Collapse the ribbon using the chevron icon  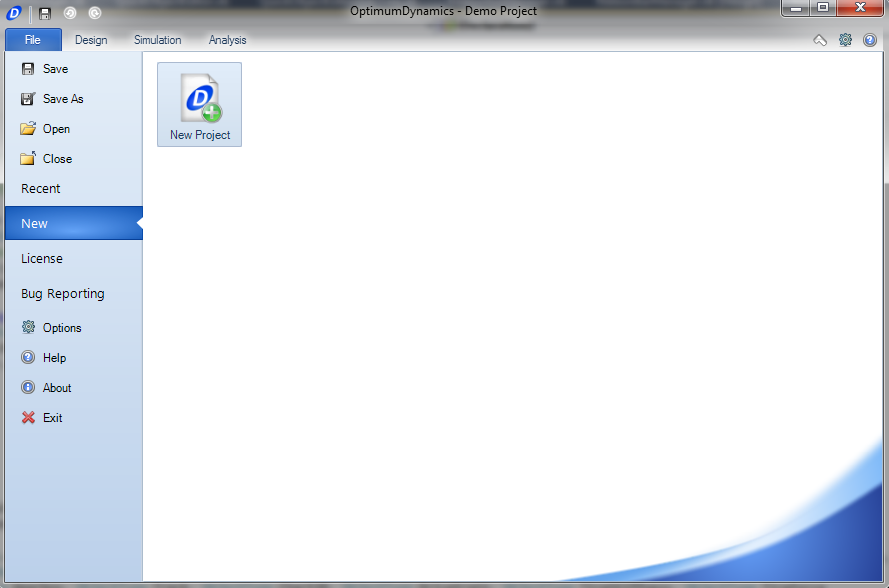[820, 40]
